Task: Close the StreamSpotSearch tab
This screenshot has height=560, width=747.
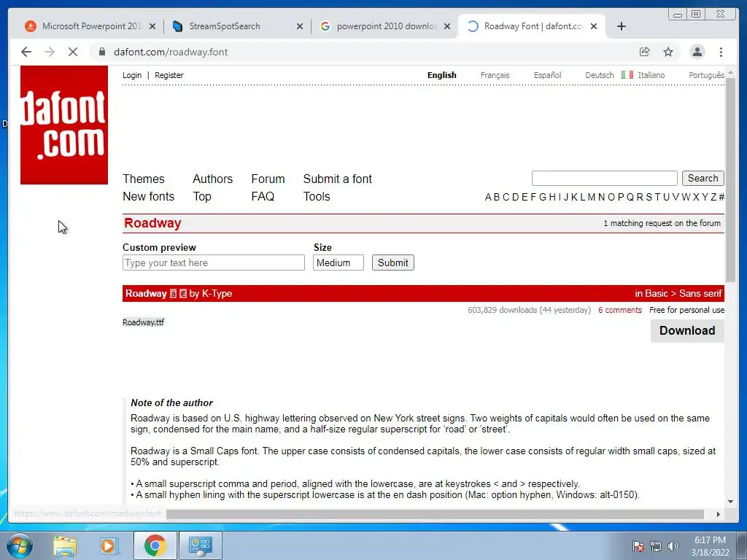Action: click(x=300, y=26)
